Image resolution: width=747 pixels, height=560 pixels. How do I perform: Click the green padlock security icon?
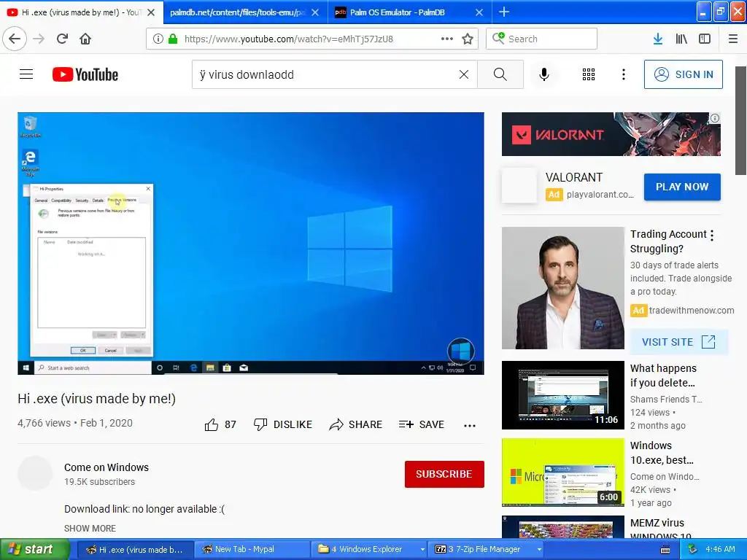click(x=172, y=39)
